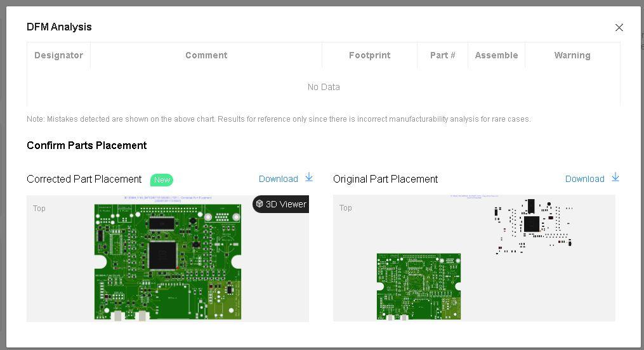Image resolution: width=644 pixels, height=350 pixels.
Task: Click Download link for Original Part Placement
Action: [584, 179]
